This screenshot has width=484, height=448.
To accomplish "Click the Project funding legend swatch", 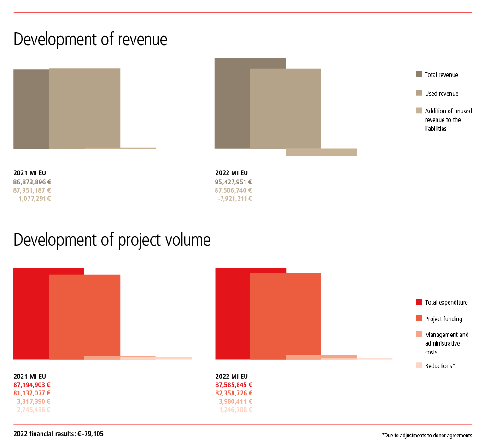I will 419,318.
